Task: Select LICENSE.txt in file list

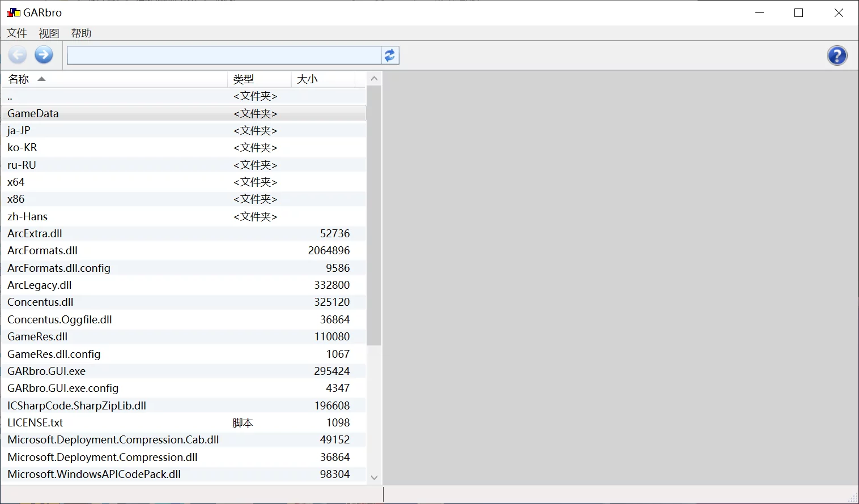Action: [35, 422]
